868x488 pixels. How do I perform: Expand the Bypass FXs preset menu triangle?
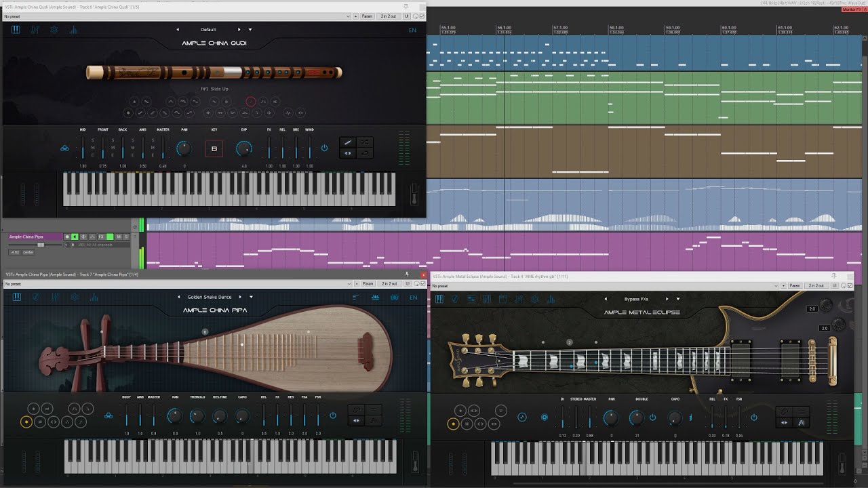tap(677, 299)
